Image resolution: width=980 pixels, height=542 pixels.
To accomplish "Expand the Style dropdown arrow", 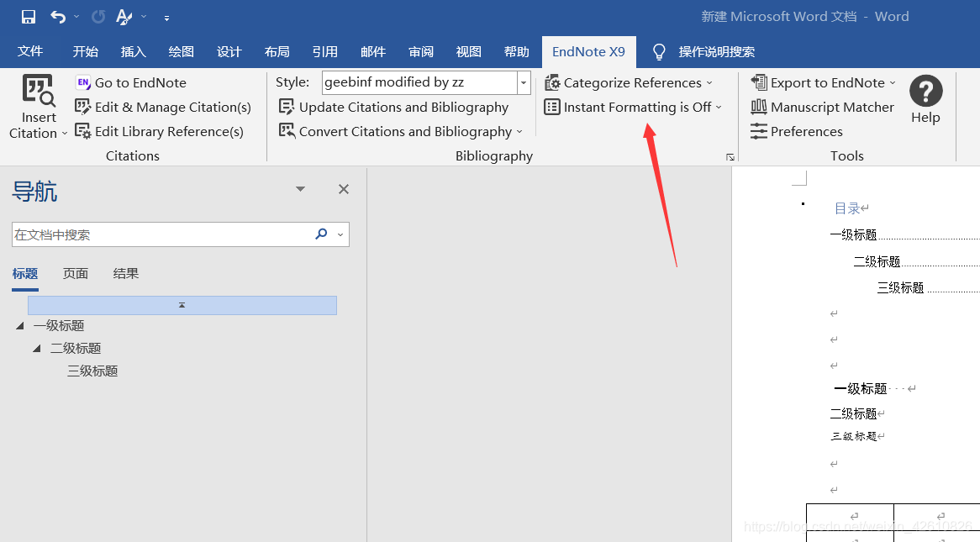I will pyautogui.click(x=524, y=82).
